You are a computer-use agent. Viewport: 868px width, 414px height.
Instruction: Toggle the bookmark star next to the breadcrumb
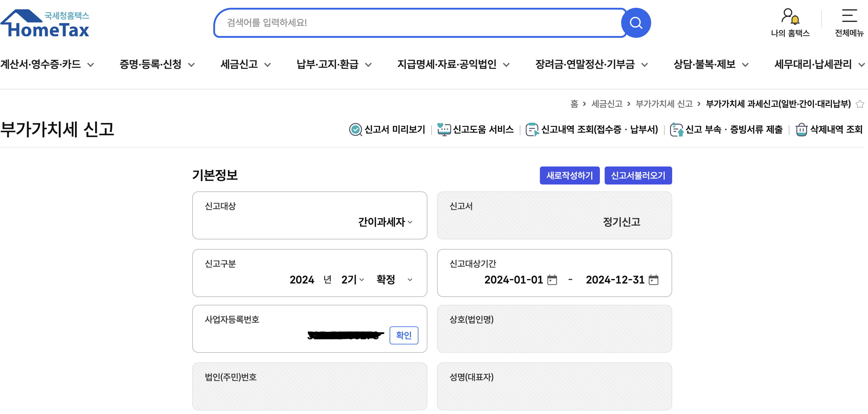860,104
